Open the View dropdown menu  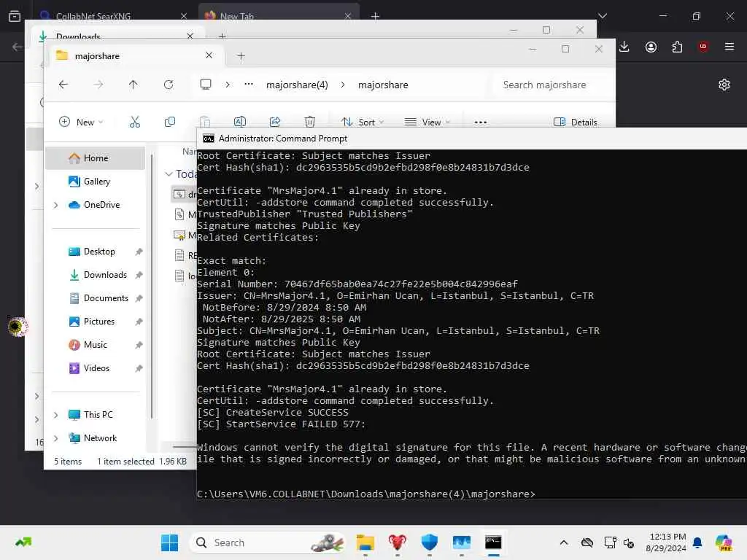[x=427, y=122]
